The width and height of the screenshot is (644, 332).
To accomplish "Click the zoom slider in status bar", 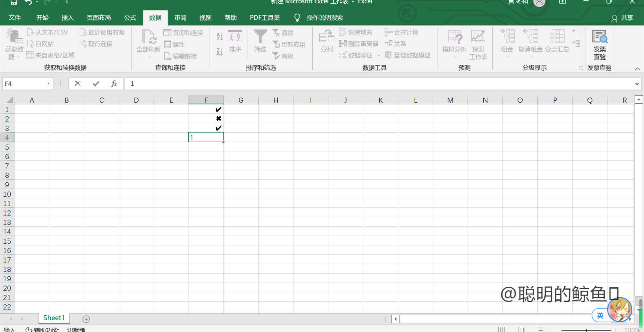I will [586, 330].
